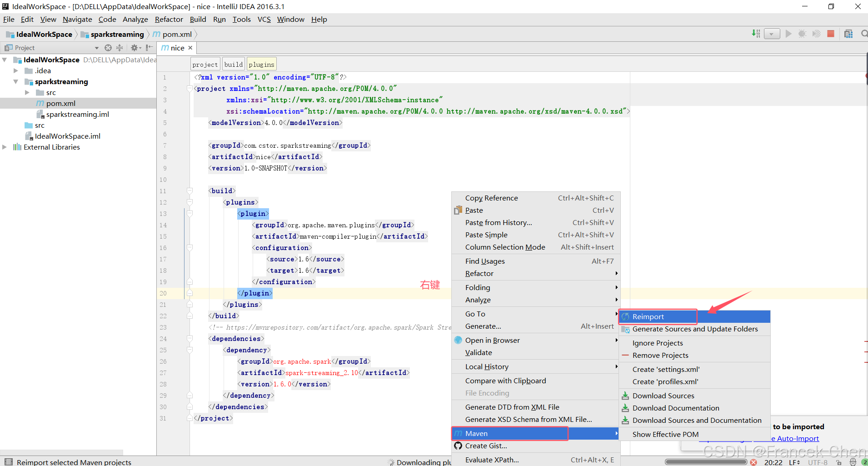Cancel the background download process
This screenshot has height=466, width=868.
753,462
